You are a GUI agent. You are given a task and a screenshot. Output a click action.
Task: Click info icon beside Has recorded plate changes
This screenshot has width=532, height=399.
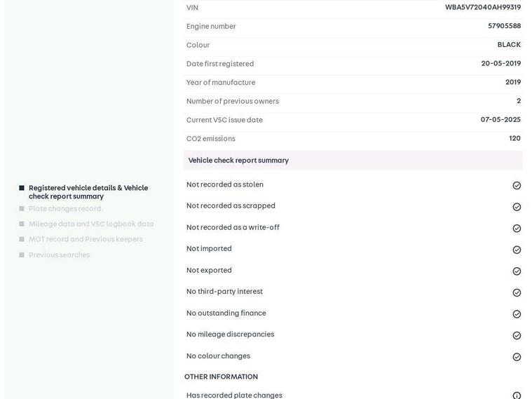517,395
